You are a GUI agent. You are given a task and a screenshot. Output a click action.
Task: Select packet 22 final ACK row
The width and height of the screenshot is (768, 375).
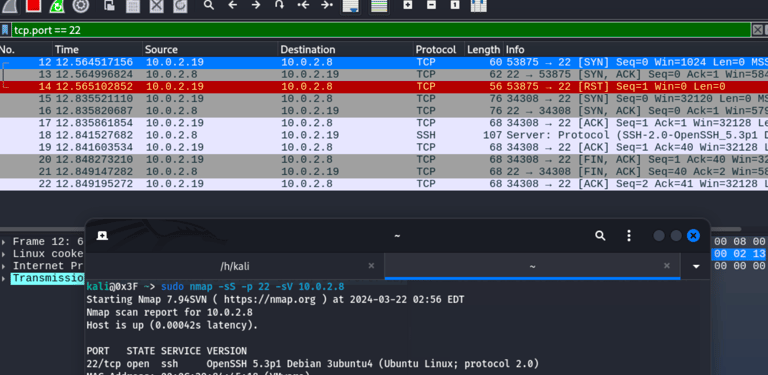(384, 184)
